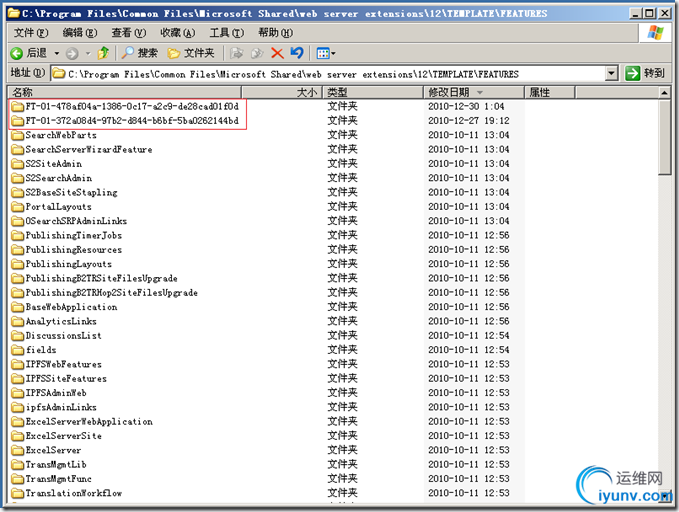Click the Move To toolbar icon

(x=236, y=53)
